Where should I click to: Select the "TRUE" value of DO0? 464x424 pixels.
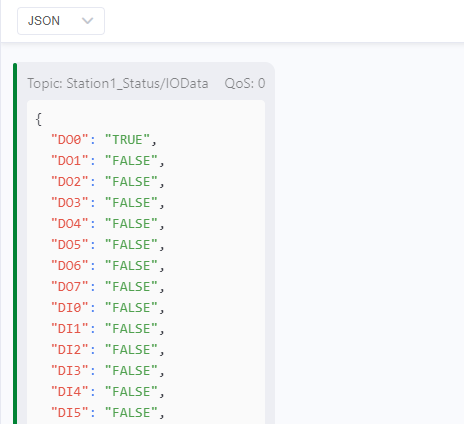(127, 140)
